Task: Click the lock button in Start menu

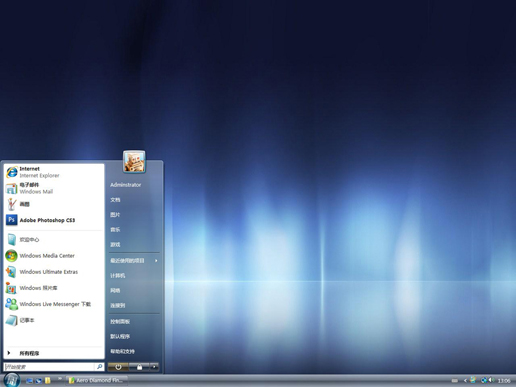Action: (x=139, y=367)
